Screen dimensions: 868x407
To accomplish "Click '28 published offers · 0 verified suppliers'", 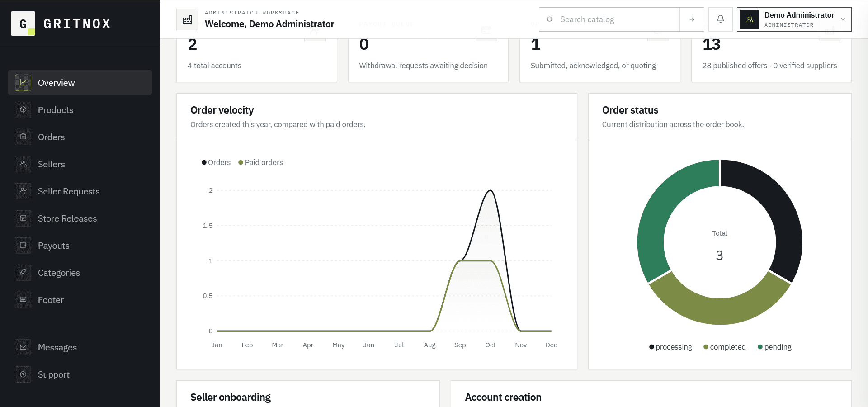I will (769, 66).
